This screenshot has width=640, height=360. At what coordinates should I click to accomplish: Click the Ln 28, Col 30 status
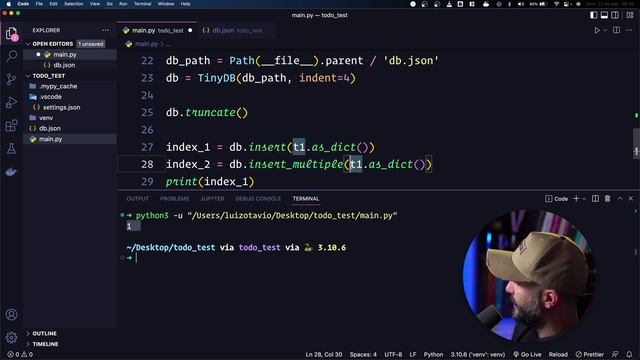click(324, 355)
